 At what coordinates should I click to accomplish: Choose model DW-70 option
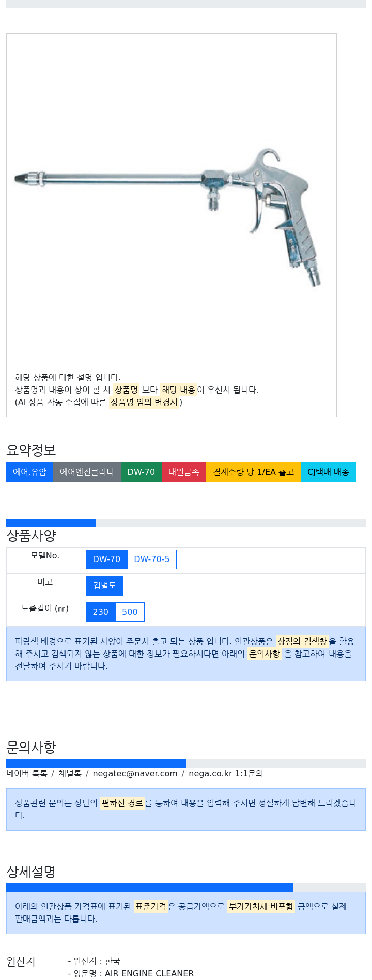[106, 559]
